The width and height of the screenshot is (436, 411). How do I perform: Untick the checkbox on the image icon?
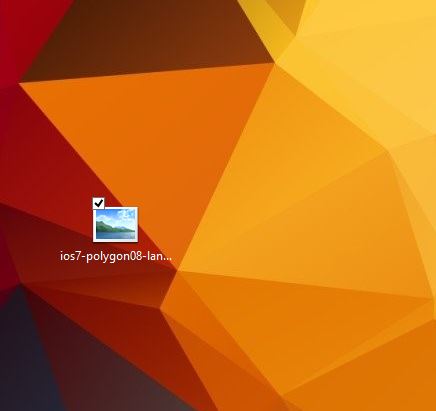(99, 203)
